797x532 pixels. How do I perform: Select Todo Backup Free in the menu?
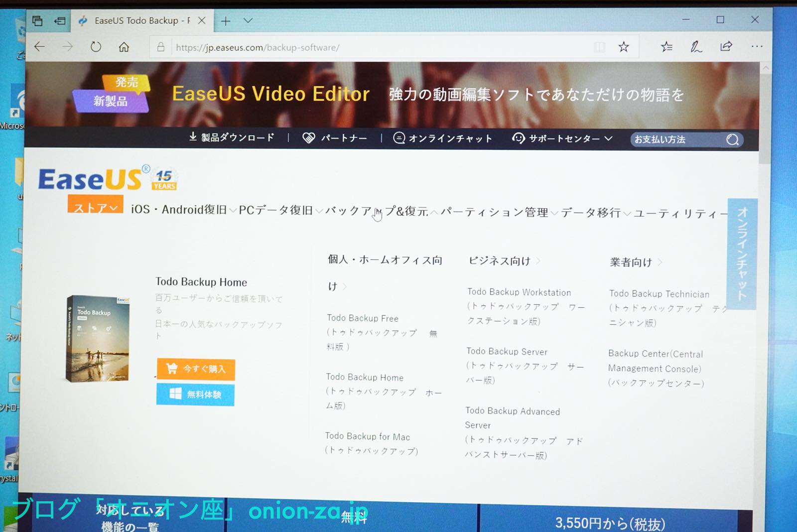tap(382, 332)
